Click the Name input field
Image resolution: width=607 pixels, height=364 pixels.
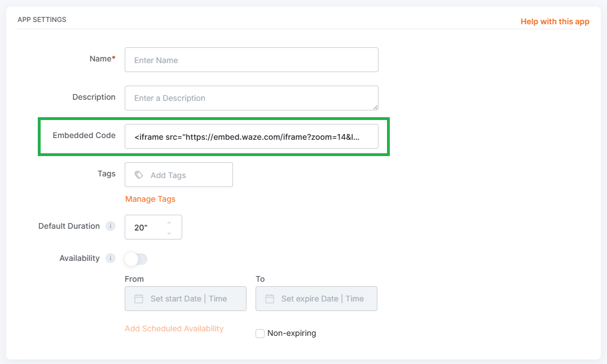tap(251, 60)
